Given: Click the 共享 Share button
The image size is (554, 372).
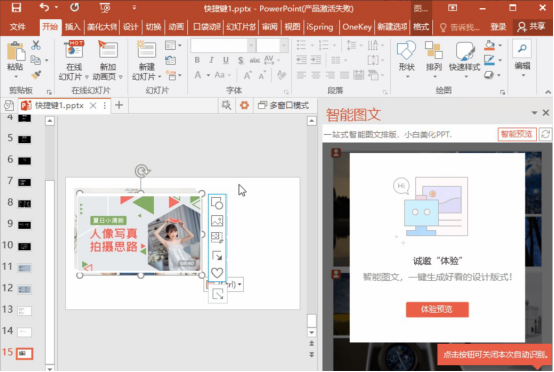Looking at the screenshot, I should (x=531, y=27).
